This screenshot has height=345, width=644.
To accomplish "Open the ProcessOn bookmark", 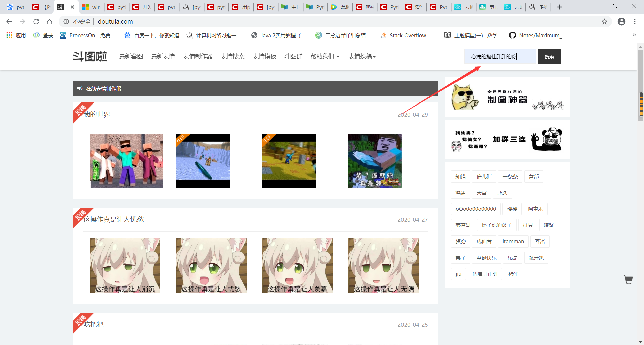I will (x=87, y=35).
